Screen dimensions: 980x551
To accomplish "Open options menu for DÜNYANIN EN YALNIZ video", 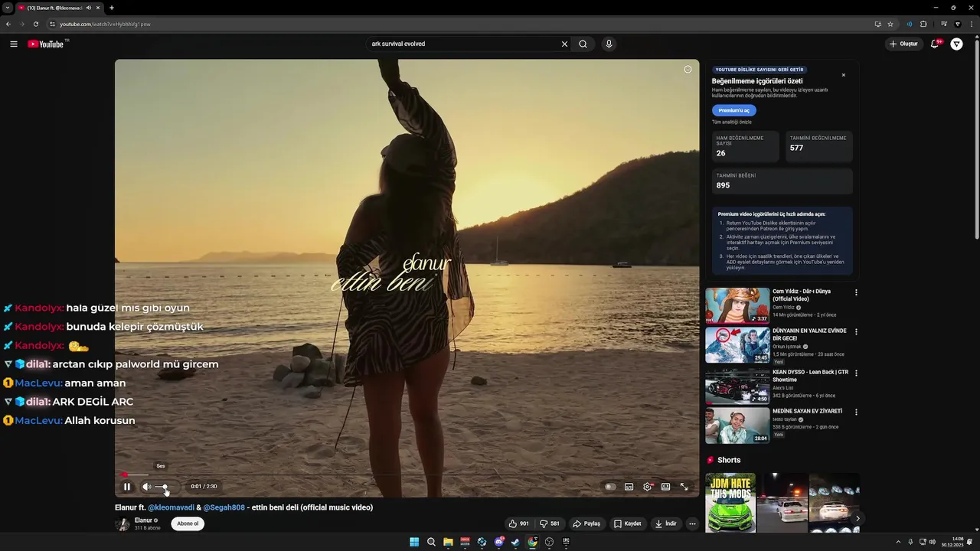I will [856, 332].
